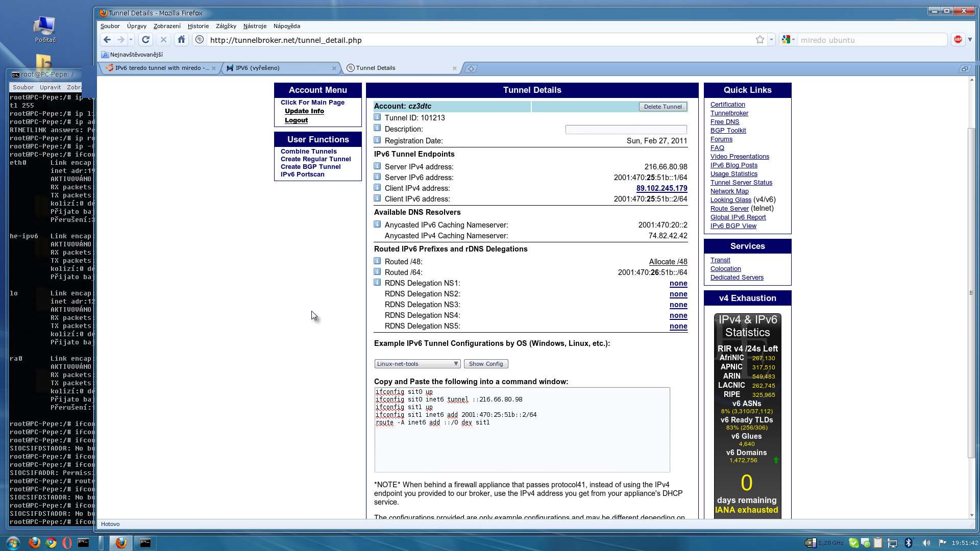Open the IPv6 Portscan link
This screenshot has height=551, width=980.
coord(302,174)
